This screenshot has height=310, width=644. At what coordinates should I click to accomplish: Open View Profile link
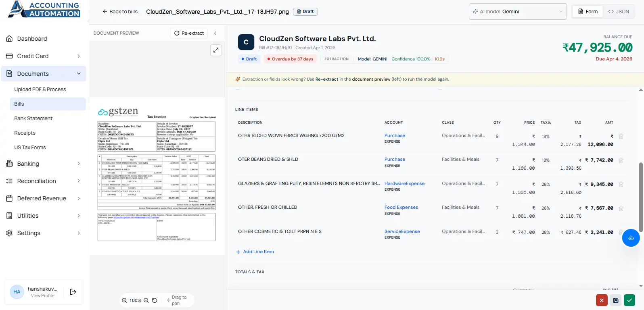[x=42, y=295]
